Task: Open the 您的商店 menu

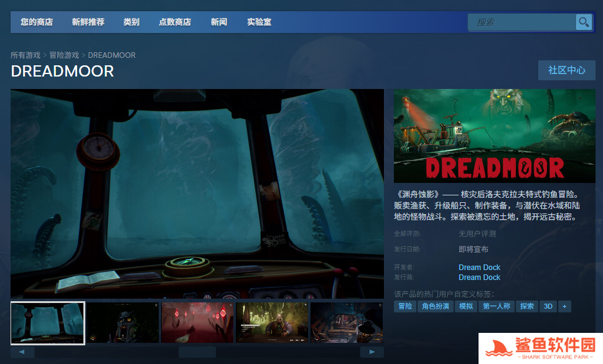Action: pos(37,22)
